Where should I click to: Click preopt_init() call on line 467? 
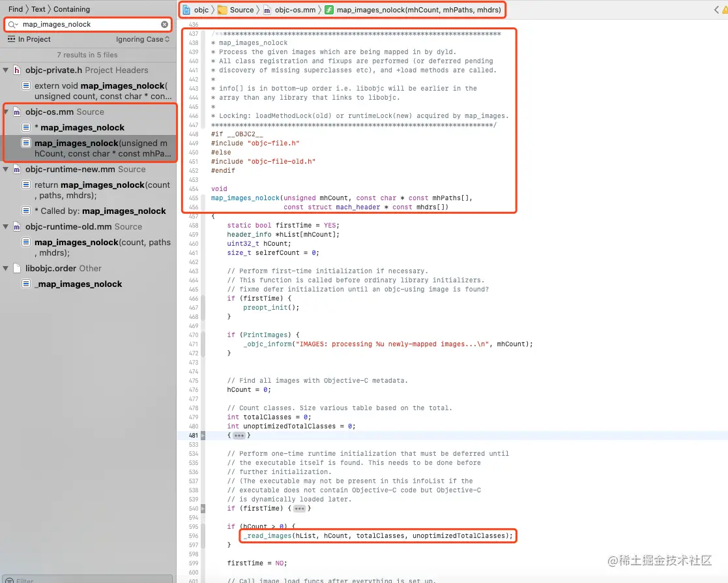pos(271,308)
